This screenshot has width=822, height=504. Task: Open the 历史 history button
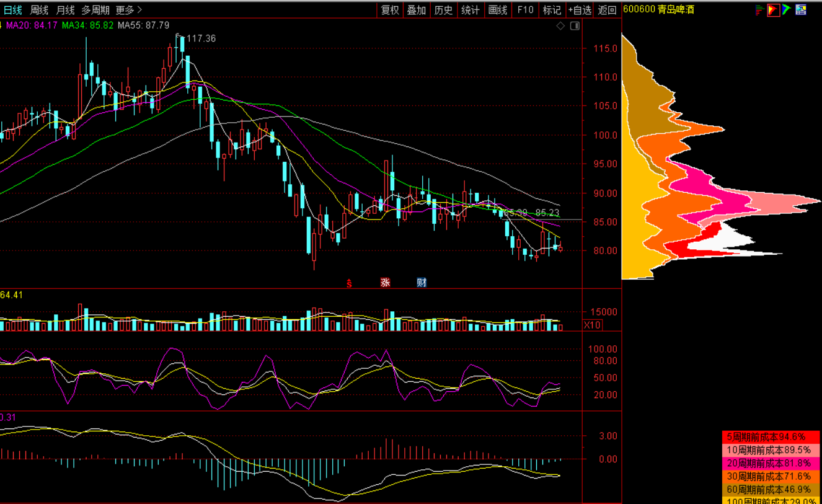(x=443, y=10)
